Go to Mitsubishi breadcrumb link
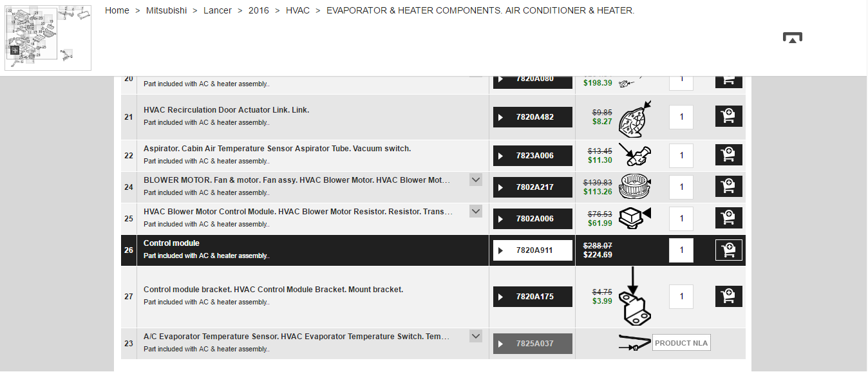Image resolution: width=868 pixels, height=372 pixels. pos(166,10)
